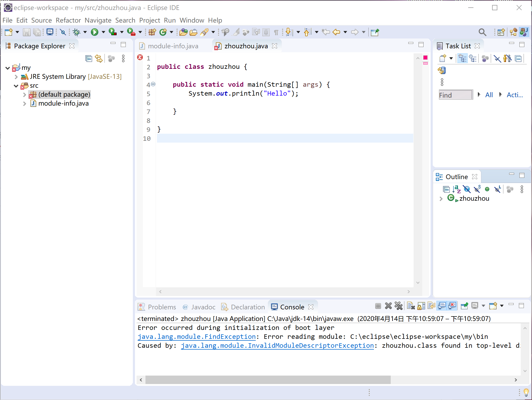Click the Back navigation arrow icon
Image resolution: width=532 pixels, height=400 pixels.
[336, 32]
